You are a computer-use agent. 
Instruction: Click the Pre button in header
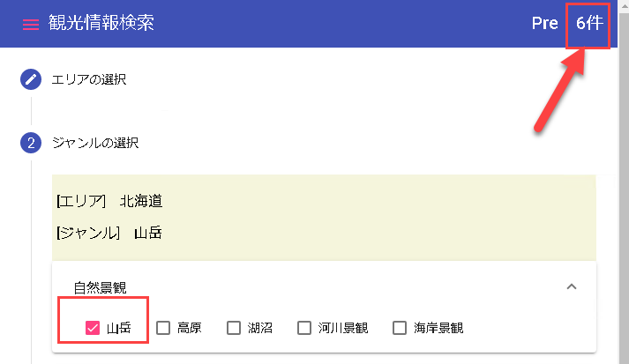coord(545,23)
